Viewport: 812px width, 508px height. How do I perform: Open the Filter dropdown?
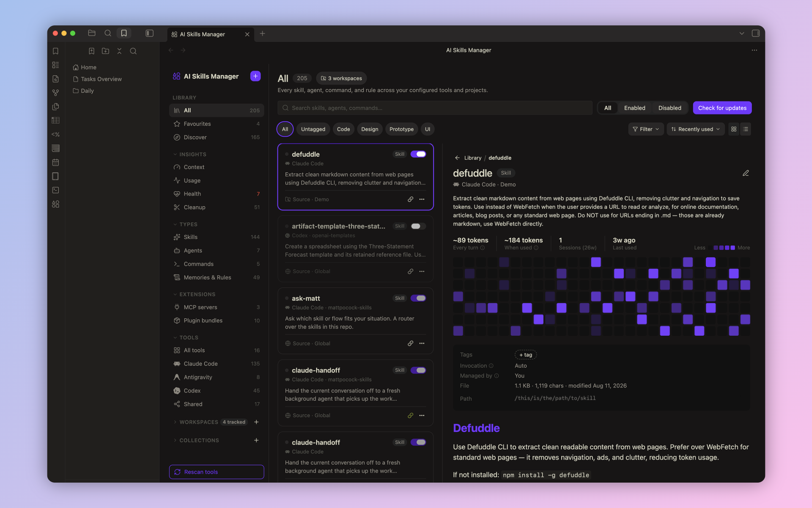[x=646, y=129]
